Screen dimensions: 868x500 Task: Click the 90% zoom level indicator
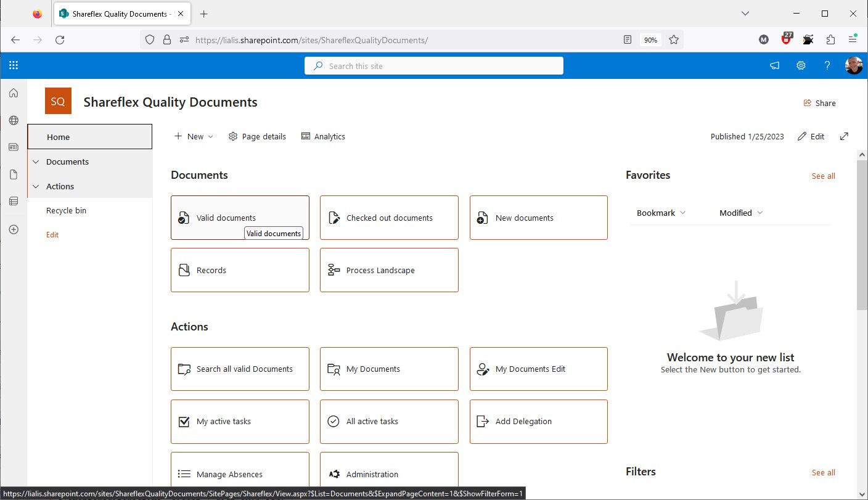[x=650, y=39]
